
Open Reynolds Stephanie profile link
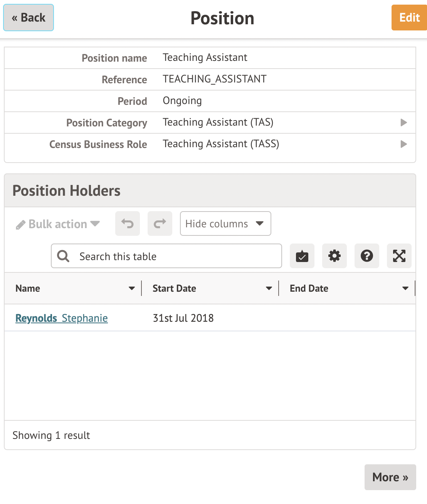pyautogui.click(x=62, y=318)
